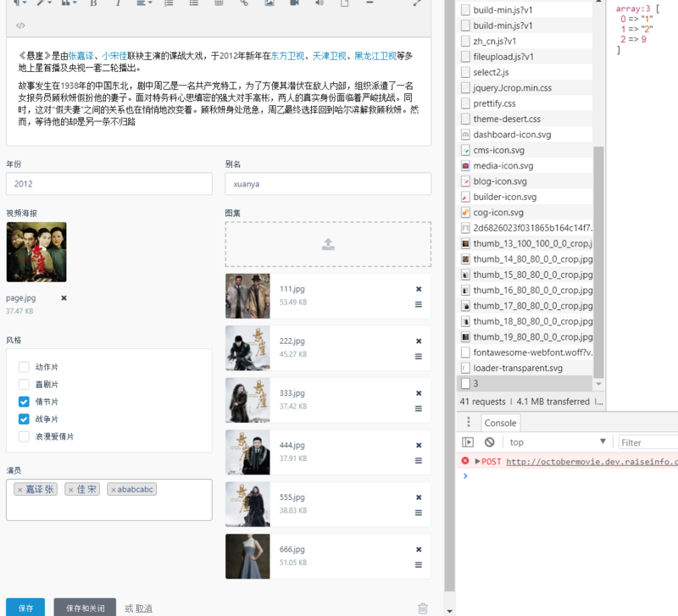Screen dimensions: 678x616
Task: Open the DevTools drawer three-dot menu
Action: (468, 423)
